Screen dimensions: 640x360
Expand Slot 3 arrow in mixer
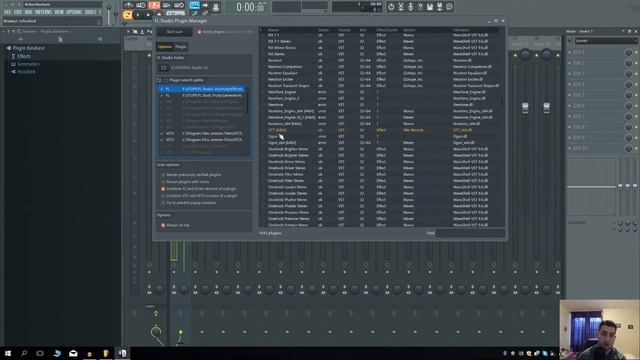(x=570, y=73)
